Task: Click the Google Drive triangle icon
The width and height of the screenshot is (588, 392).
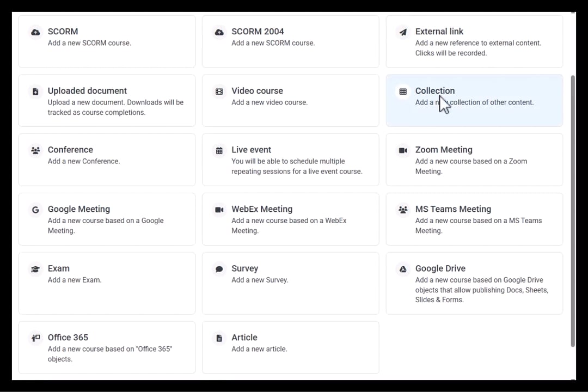Action: click(403, 269)
